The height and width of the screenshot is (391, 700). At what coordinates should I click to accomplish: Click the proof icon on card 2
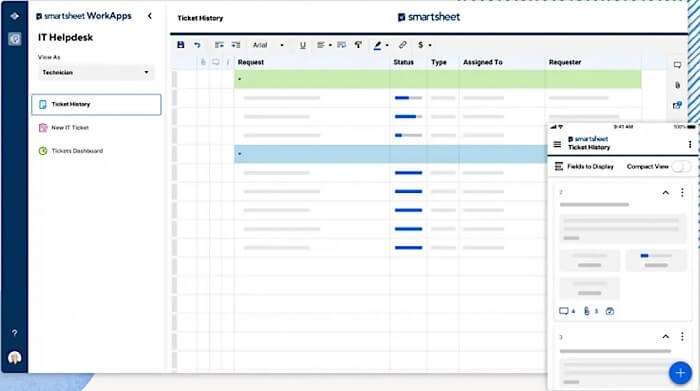tap(610, 311)
